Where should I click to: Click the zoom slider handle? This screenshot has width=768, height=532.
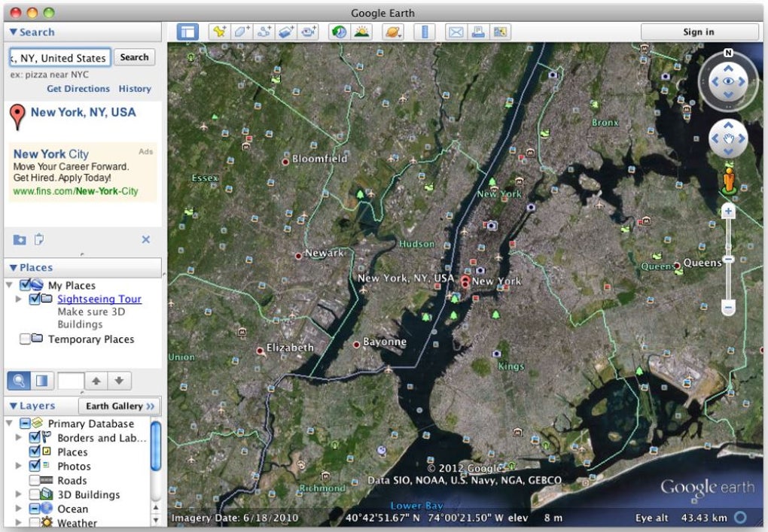pos(728,259)
